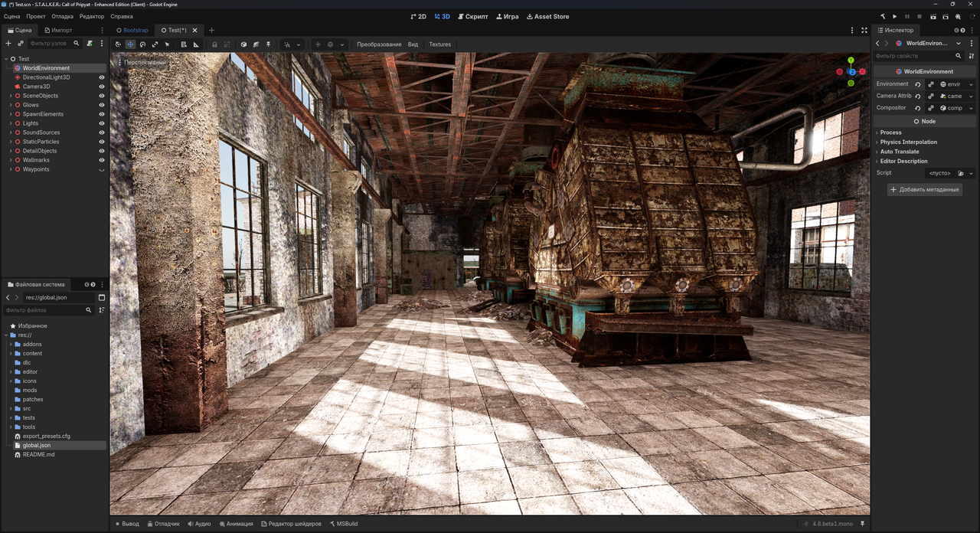Toggle visibility of SceneObjects node
Viewport: 980px width, 533px height.
(x=102, y=96)
